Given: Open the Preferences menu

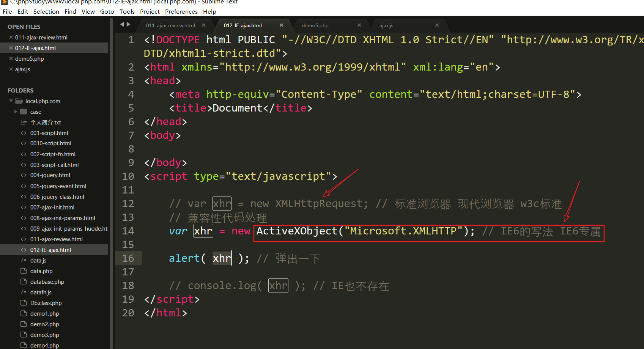Looking at the screenshot, I should point(181,12).
